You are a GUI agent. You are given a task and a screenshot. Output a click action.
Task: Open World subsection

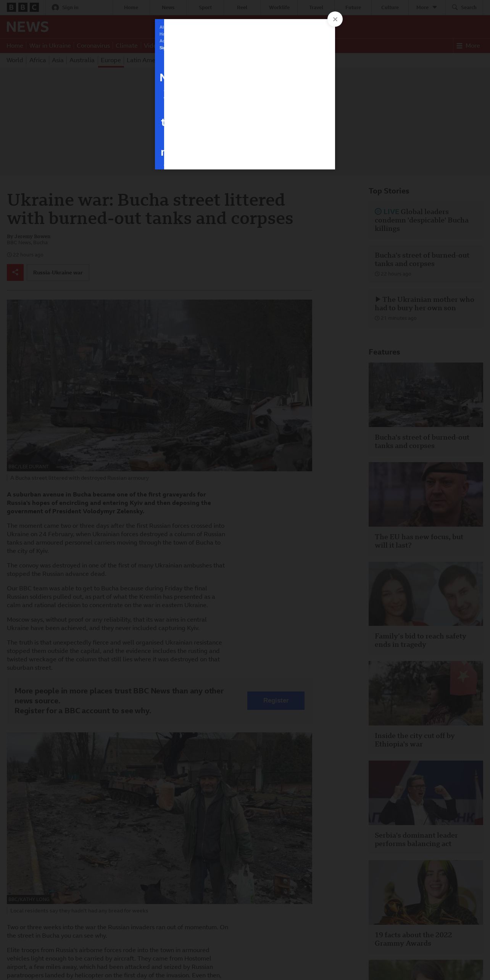point(15,60)
